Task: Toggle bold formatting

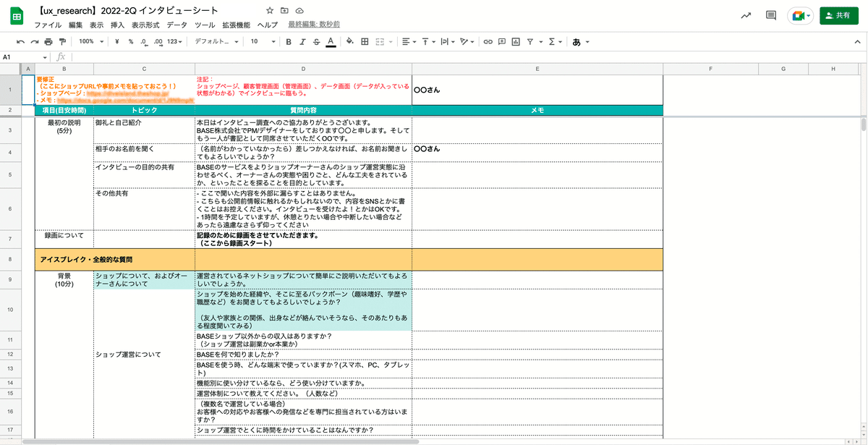Action: point(289,42)
